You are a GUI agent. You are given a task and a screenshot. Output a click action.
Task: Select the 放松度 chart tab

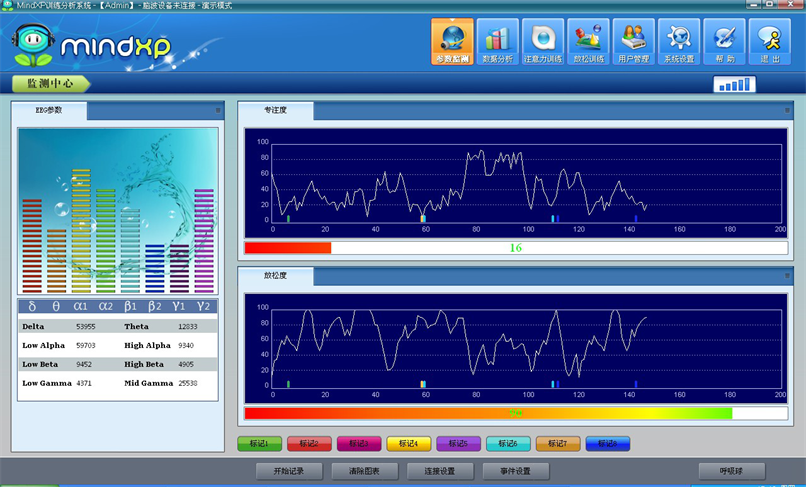click(x=275, y=275)
